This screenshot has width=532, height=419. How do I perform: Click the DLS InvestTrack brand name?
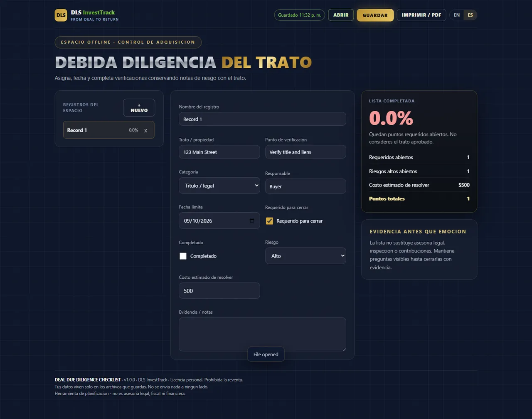tap(93, 12)
